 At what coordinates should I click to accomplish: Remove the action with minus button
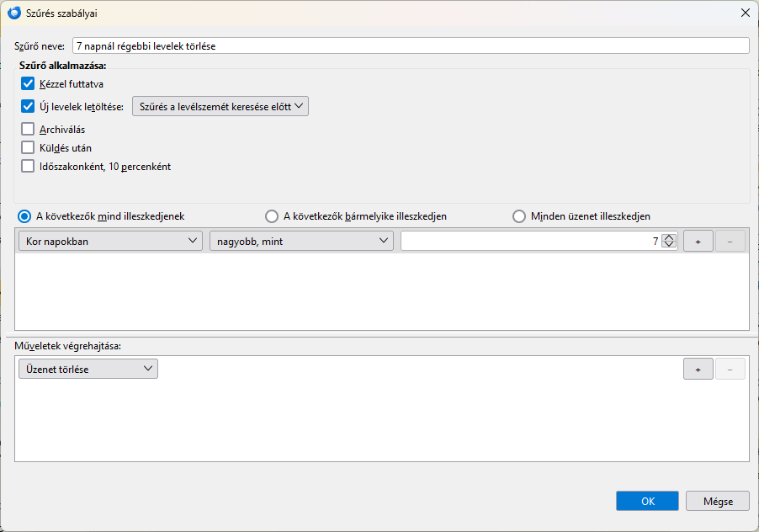pyautogui.click(x=730, y=370)
